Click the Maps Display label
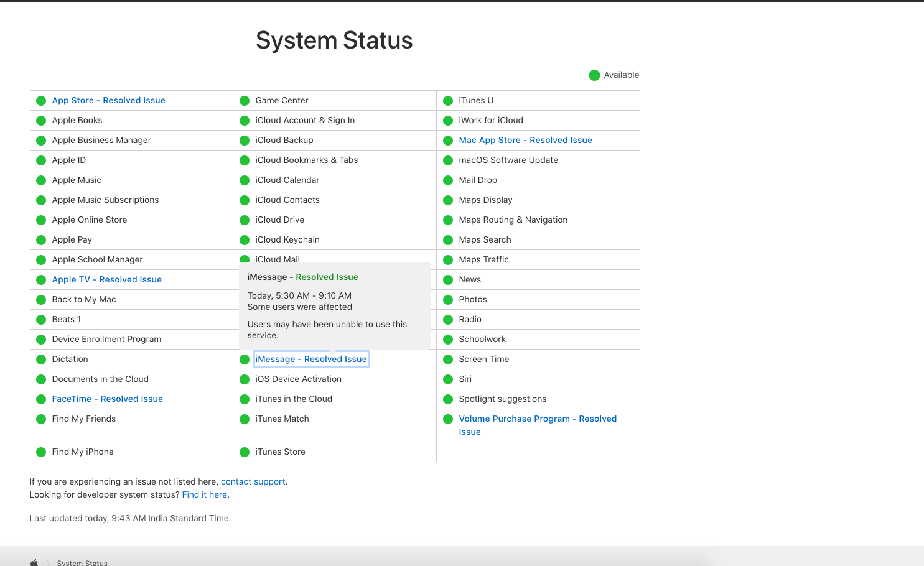 (x=486, y=200)
